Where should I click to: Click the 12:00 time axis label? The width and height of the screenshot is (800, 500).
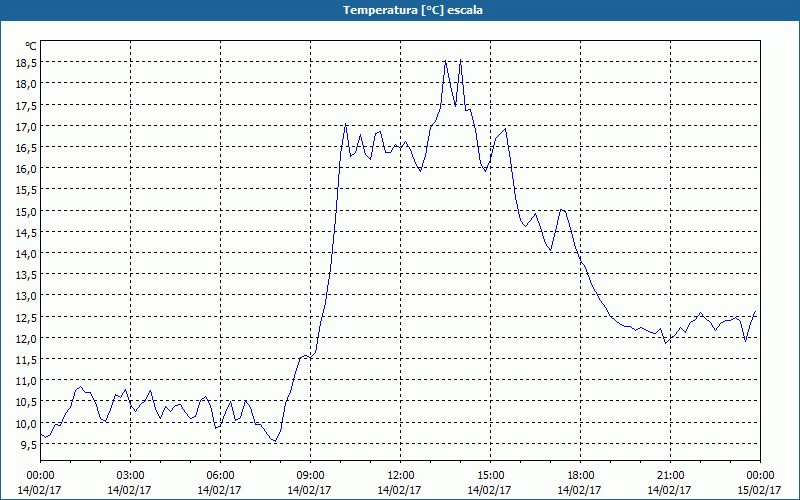click(401, 476)
